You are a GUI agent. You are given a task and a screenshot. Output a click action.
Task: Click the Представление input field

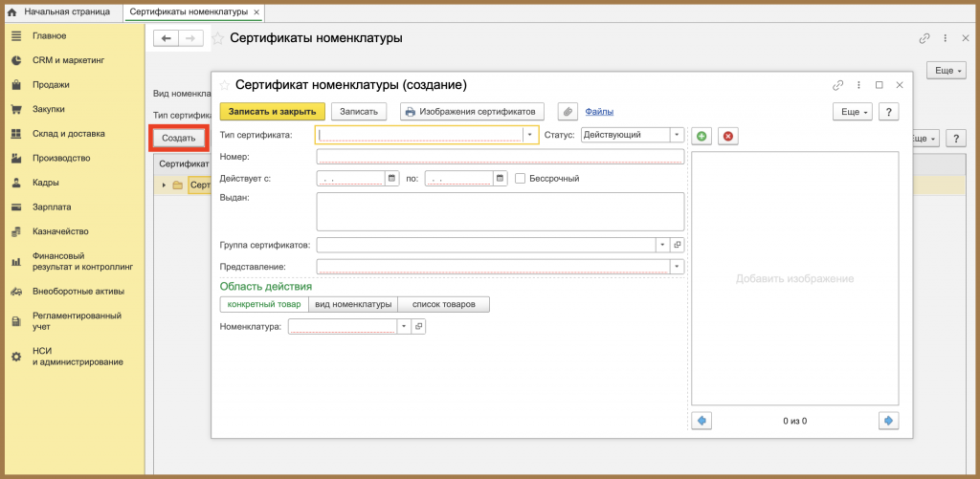pyautogui.click(x=493, y=267)
